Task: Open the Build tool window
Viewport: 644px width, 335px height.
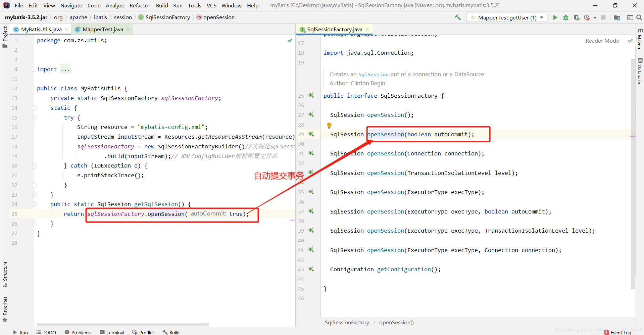Action: (171, 332)
